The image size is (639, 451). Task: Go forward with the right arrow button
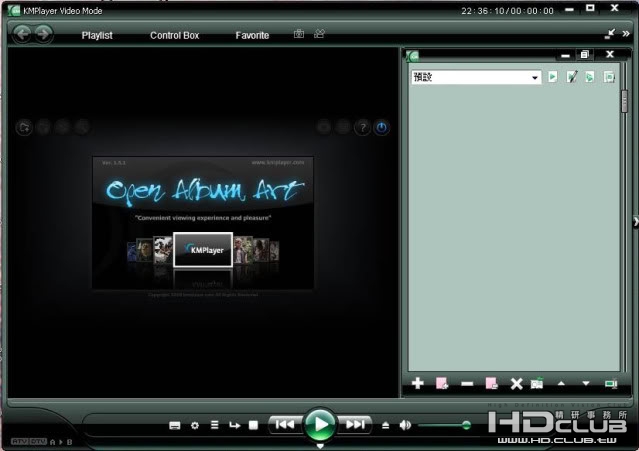click(43, 34)
